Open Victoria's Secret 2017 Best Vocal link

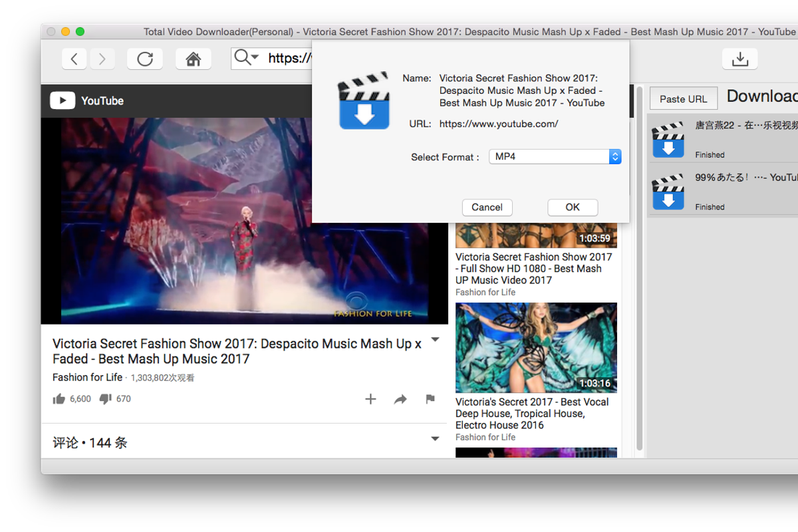click(x=532, y=414)
